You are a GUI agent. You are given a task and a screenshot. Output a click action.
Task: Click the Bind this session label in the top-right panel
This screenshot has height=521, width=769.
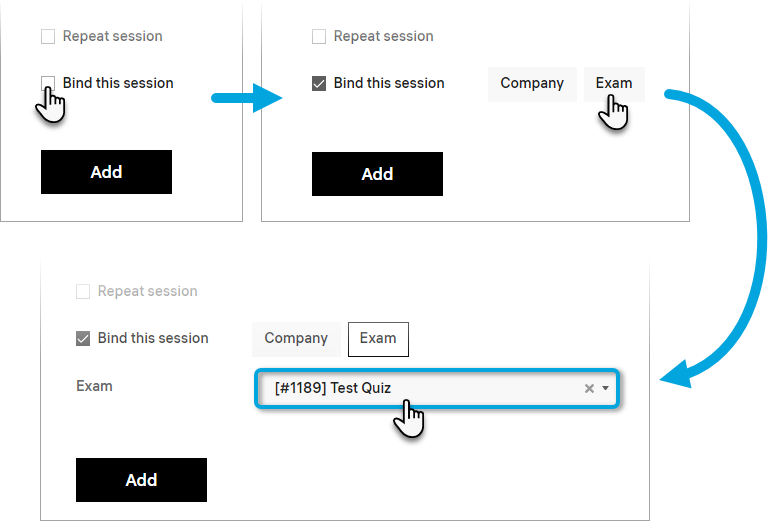click(389, 84)
